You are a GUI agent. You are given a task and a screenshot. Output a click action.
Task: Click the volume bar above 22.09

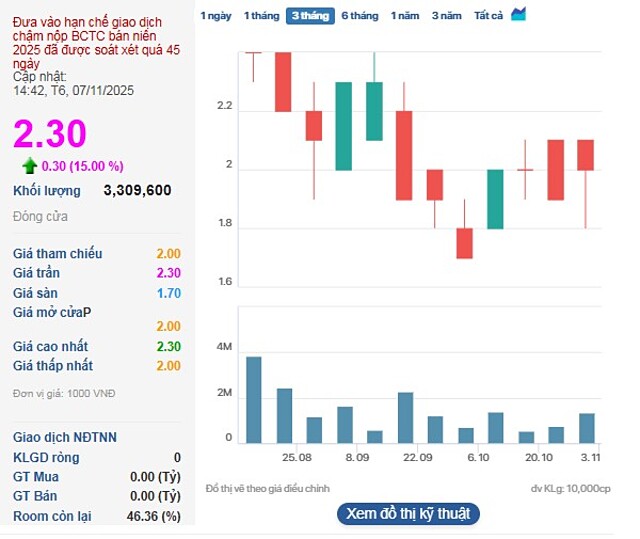click(x=405, y=417)
